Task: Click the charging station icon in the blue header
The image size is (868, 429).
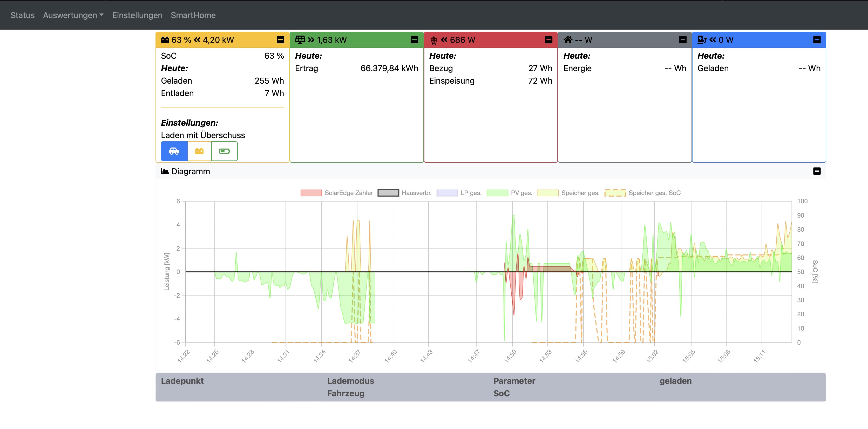Action: pos(702,40)
